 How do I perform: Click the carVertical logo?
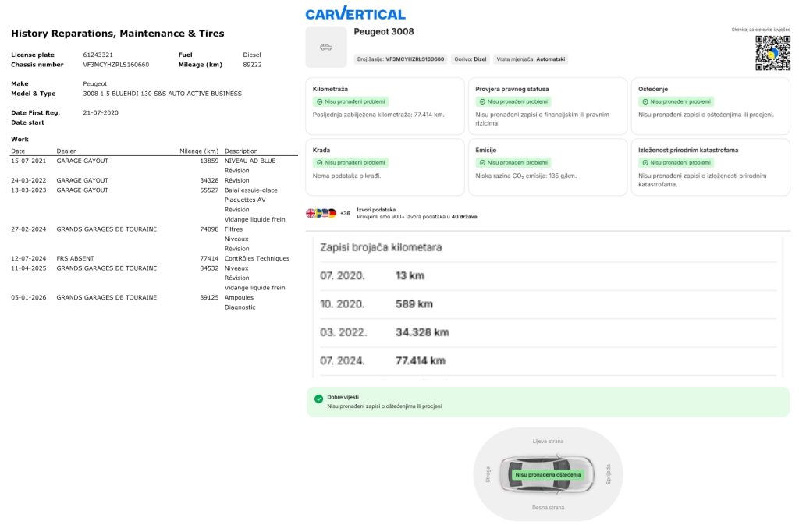pyautogui.click(x=355, y=13)
